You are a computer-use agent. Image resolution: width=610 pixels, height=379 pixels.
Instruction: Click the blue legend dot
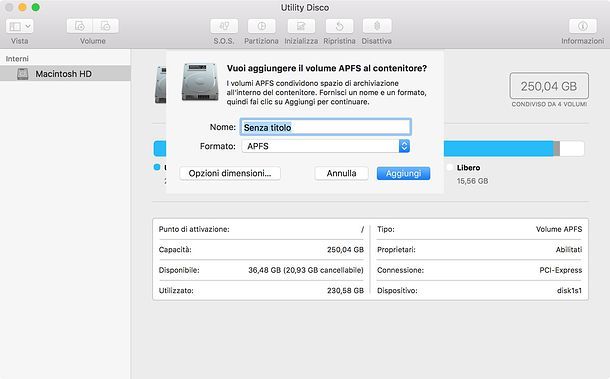click(157, 167)
